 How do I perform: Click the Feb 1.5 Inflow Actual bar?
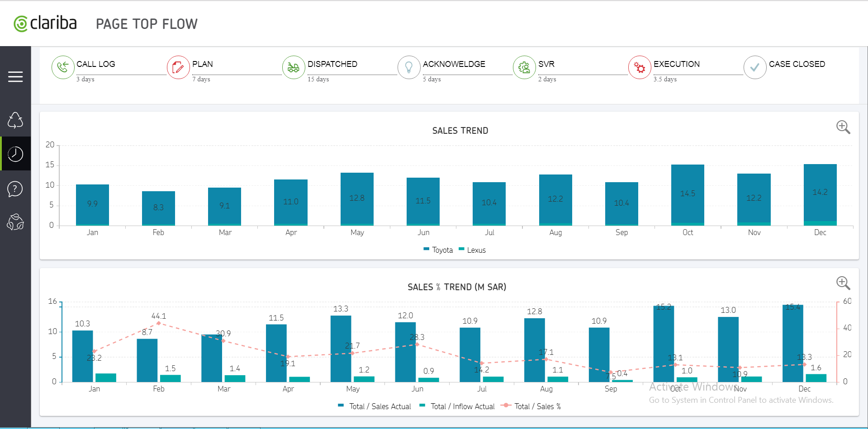pyautogui.click(x=171, y=378)
